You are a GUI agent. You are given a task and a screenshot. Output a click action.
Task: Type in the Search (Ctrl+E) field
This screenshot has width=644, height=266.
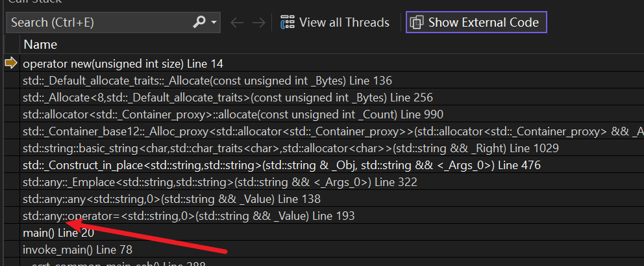[x=97, y=23]
